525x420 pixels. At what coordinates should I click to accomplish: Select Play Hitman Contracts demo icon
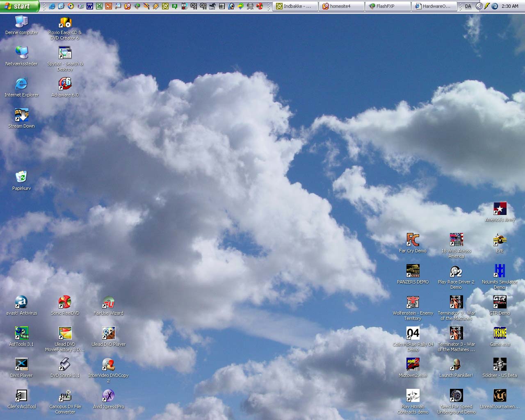(413, 402)
